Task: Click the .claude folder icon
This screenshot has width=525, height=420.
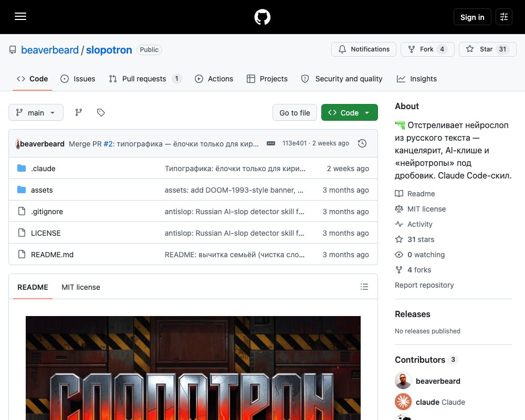Action: pos(22,168)
